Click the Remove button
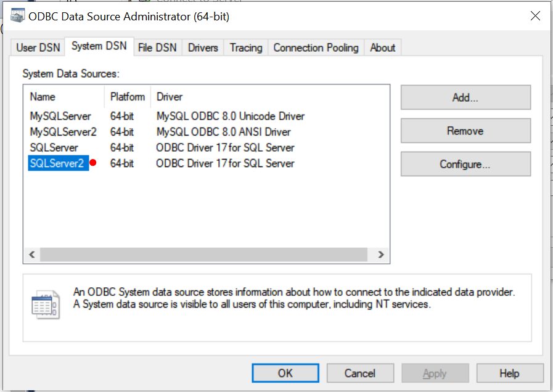Image resolution: width=553 pixels, height=392 pixels. click(x=465, y=131)
